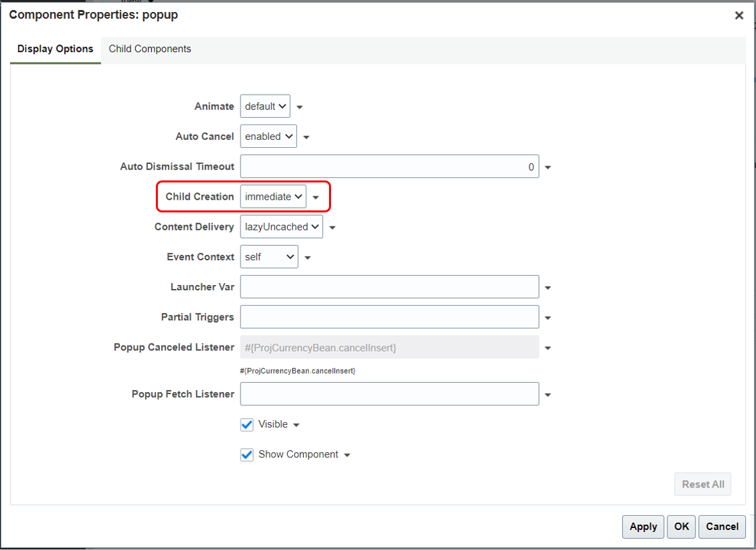Select the Display Options tab
This screenshot has width=756, height=550.
point(55,49)
